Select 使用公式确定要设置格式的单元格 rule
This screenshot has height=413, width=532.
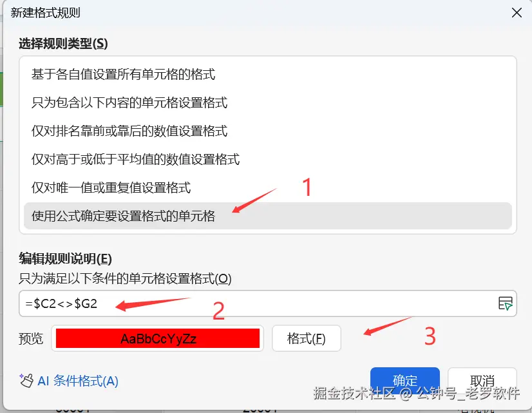pos(268,216)
